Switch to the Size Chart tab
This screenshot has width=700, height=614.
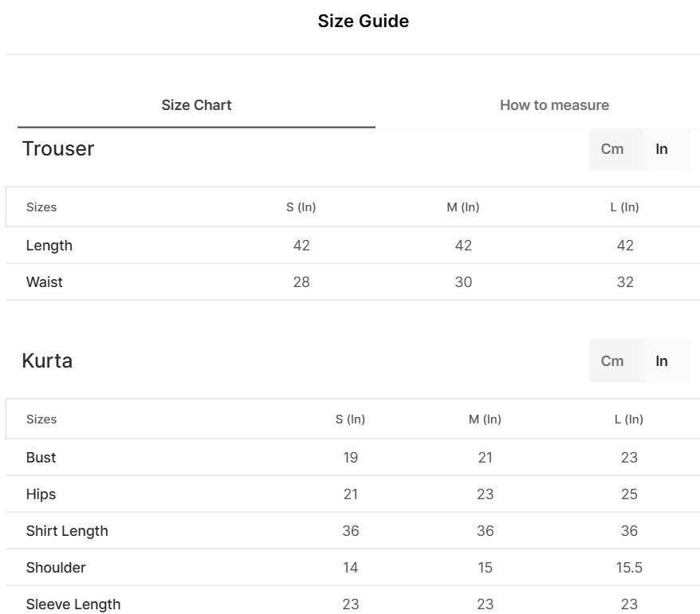point(196,105)
